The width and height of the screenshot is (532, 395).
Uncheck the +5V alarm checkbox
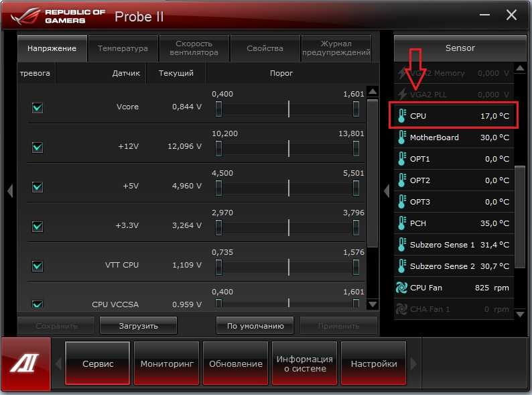[x=38, y=187]
